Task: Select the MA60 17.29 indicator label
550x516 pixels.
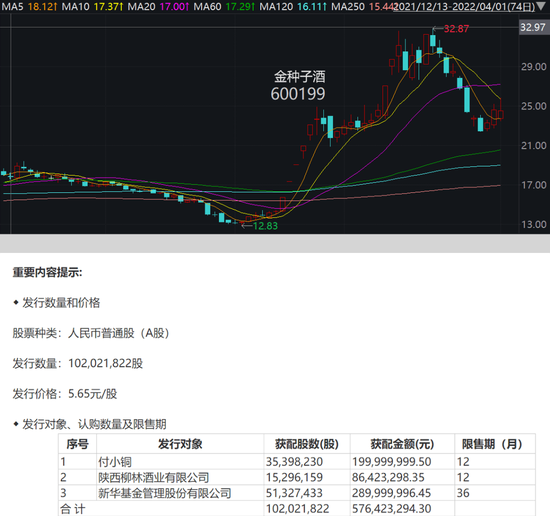Action: coord(224,6)
